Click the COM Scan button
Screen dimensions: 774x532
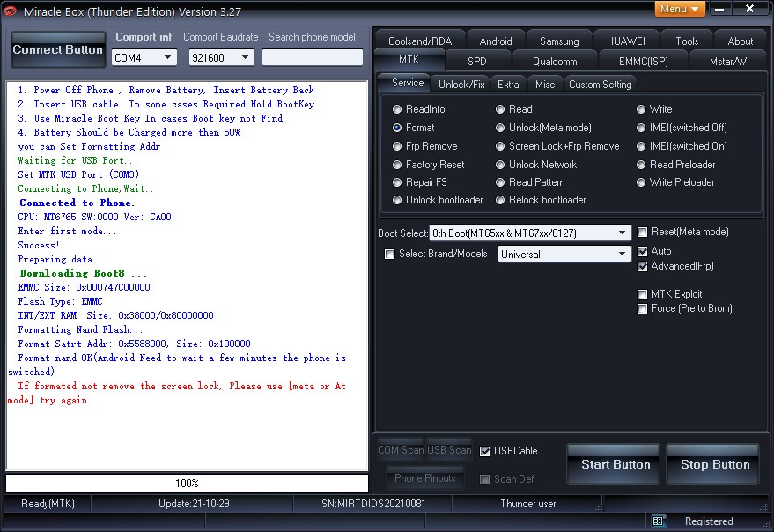401,450
